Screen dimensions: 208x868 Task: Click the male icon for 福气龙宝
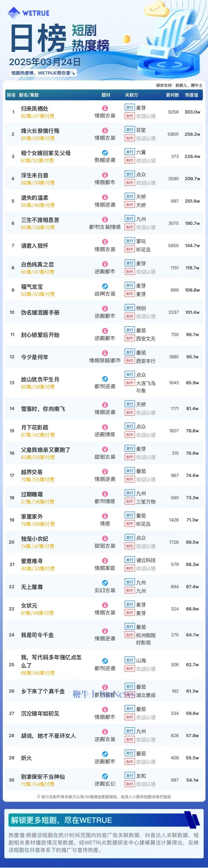click(x=105, y=286)
